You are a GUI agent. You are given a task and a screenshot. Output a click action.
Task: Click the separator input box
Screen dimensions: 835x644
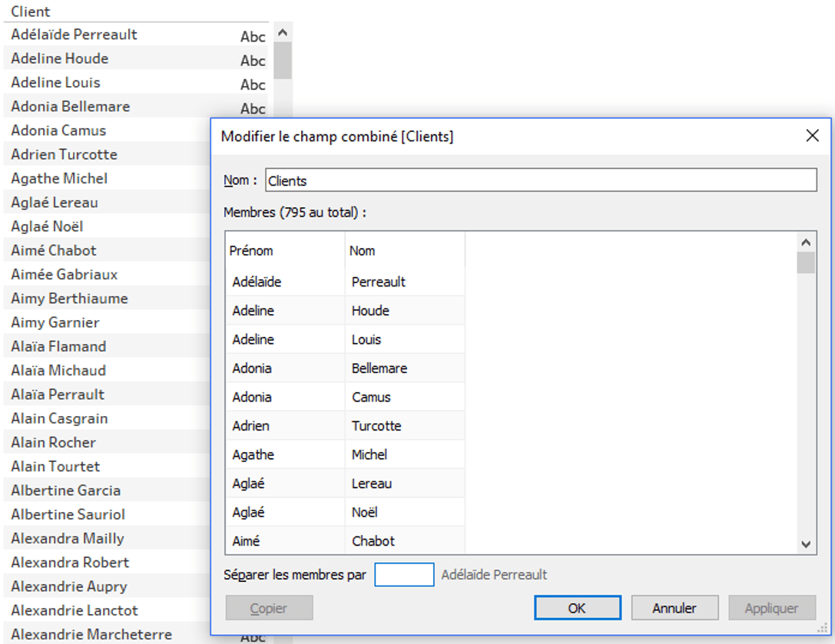click(404, 575)
